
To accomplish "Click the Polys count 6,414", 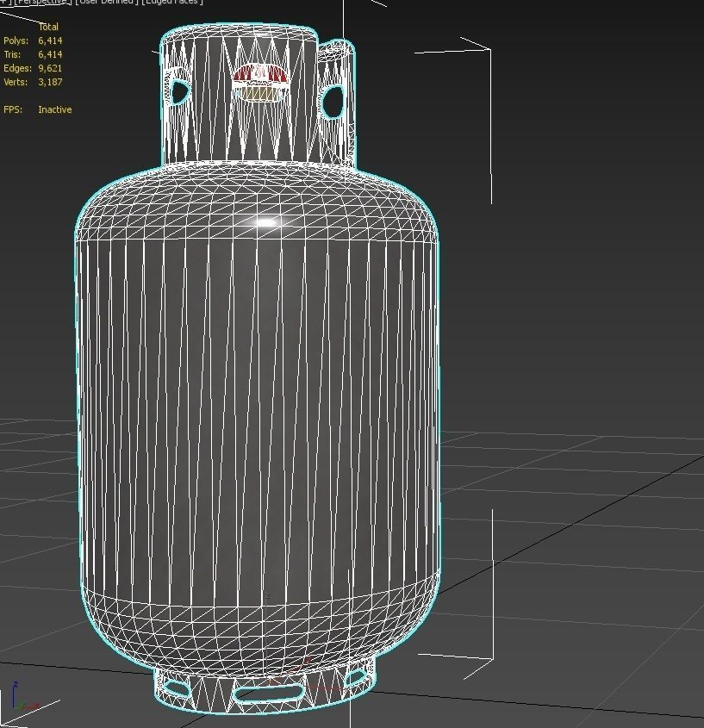I will point(50,40).
